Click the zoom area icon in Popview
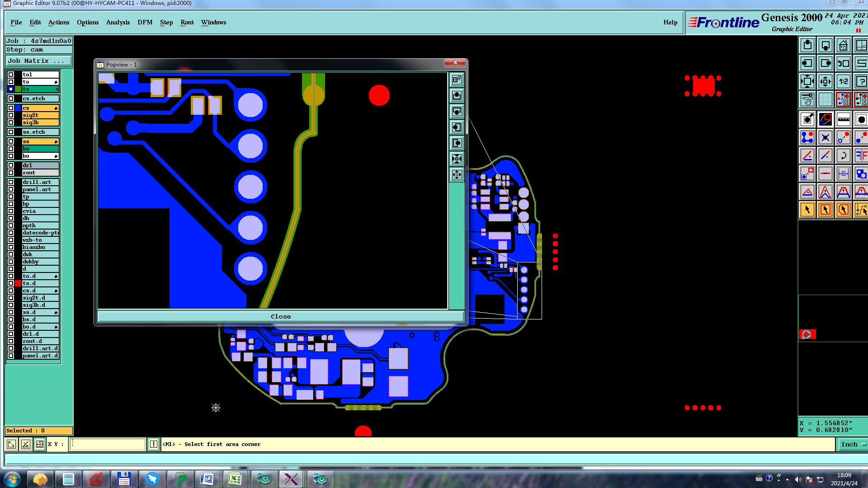 pos(457,80)
